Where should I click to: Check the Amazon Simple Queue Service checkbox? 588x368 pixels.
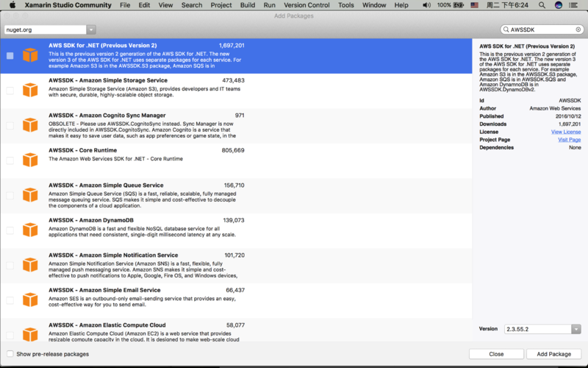(10, 195)
